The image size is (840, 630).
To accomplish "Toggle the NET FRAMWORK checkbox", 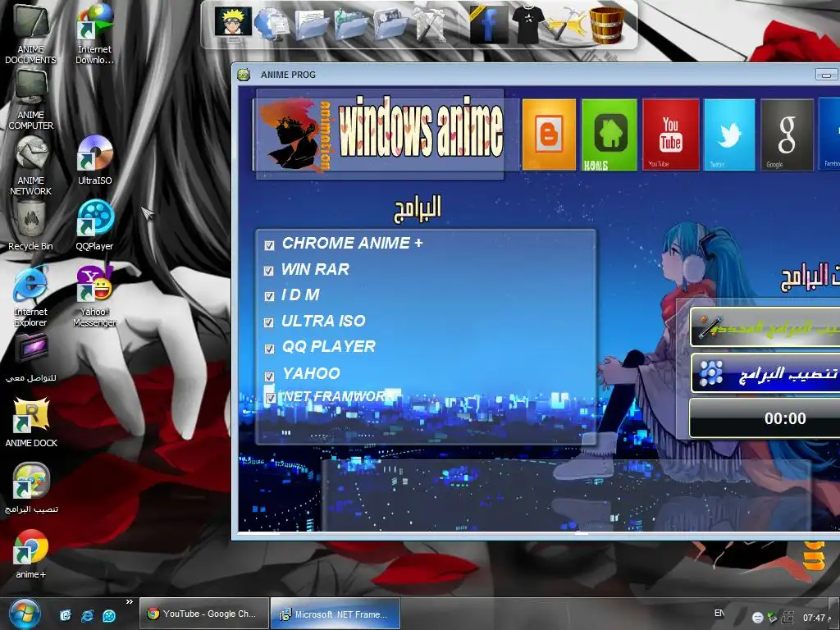I will [x=271, y=398].
